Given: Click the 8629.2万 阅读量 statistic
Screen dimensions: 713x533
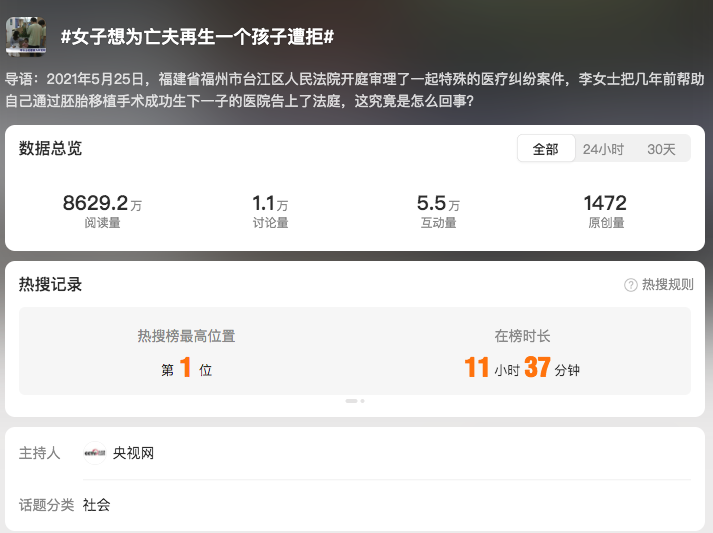Looking at the screenshot, I should tap(102, 211).
